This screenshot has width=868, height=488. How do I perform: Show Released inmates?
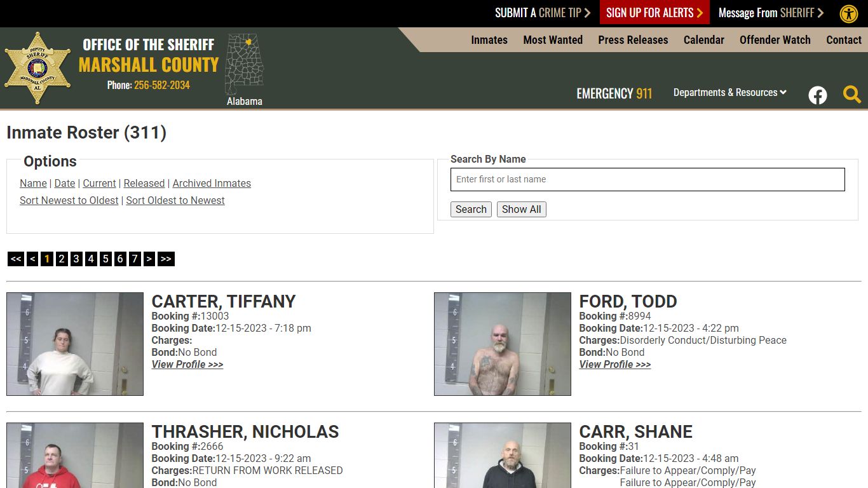tap(144, 183)
